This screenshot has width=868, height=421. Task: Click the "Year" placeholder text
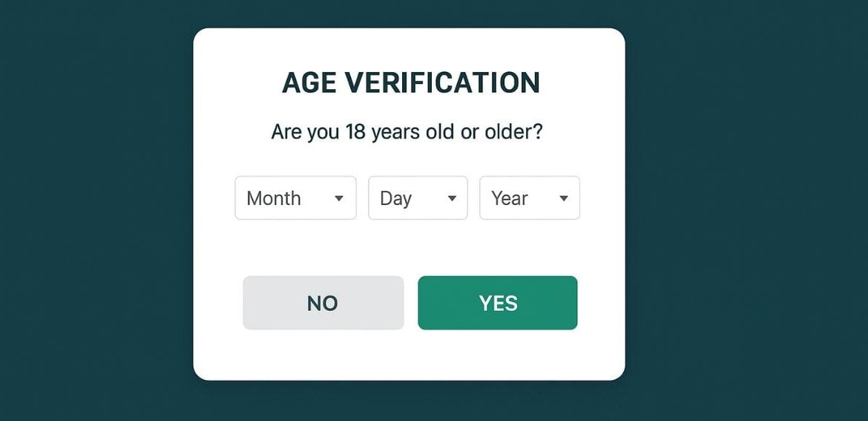click(x=510, y=198)
